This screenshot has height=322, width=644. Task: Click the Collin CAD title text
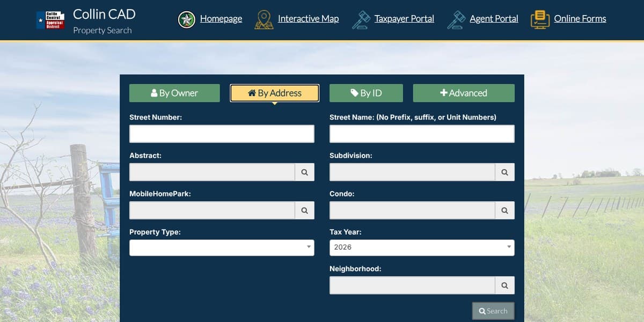[104, 14]
